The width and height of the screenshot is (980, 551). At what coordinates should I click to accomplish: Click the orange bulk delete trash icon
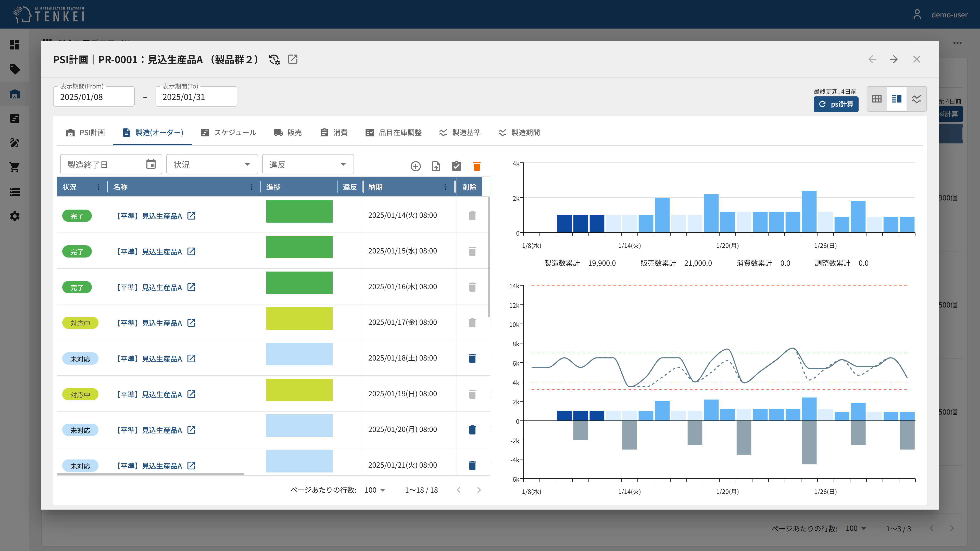tap(477, 166)
